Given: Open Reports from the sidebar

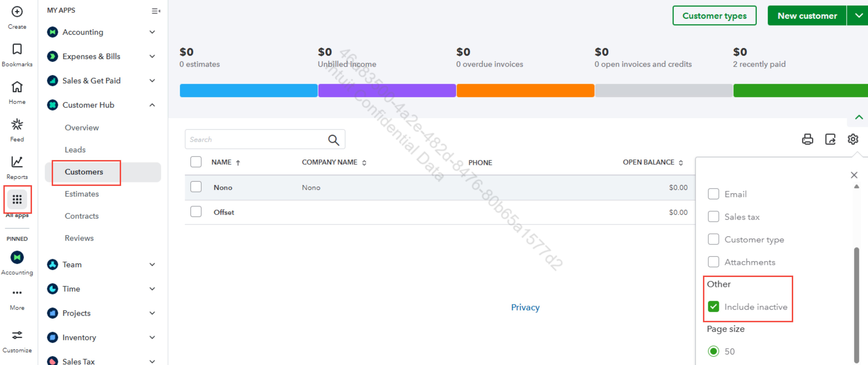Looking at the screenshot, I should pyautogui.click(x=17, y=162).
